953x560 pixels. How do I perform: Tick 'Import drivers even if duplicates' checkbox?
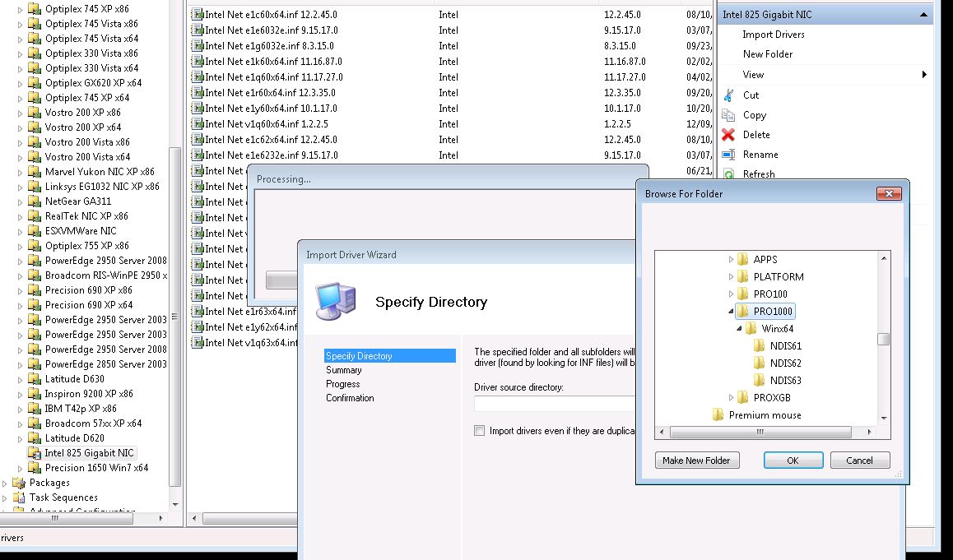pyautogui.click(x=480, y=431)
